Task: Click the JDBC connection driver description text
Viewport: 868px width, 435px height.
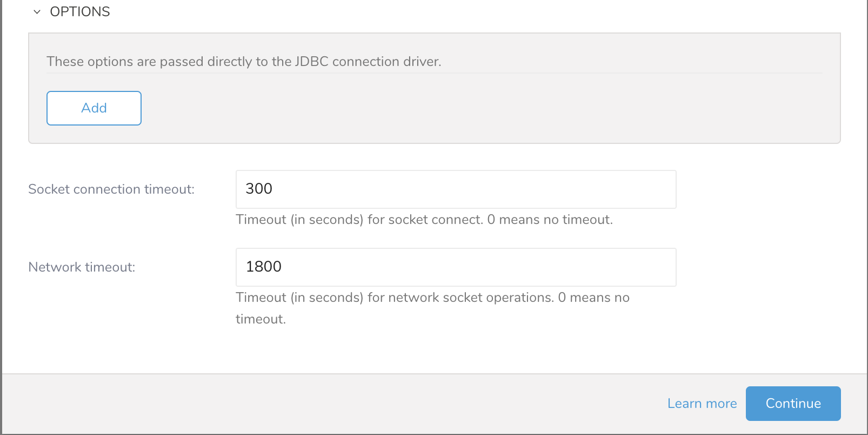Action: coord(244,62)
